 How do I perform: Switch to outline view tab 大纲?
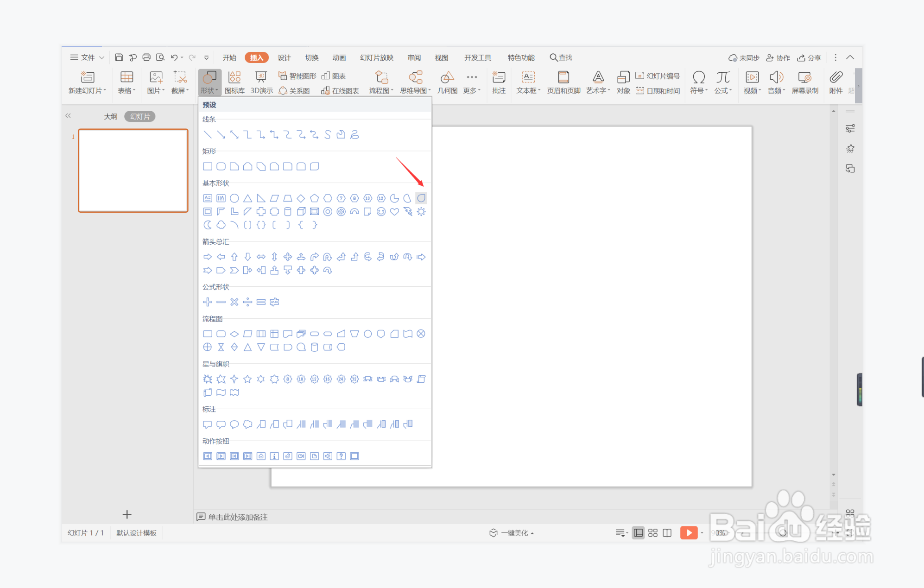tap(110, 116)
